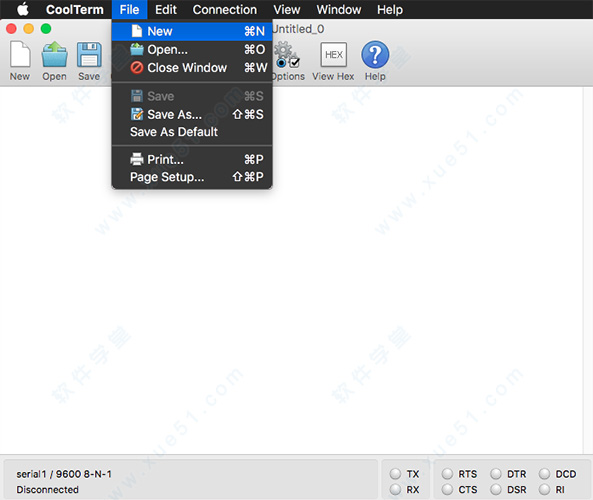Image resolution: width=593 pixels, height=500 pixels.
Task: Click the Help question mark icon
Action: [375, 55]
